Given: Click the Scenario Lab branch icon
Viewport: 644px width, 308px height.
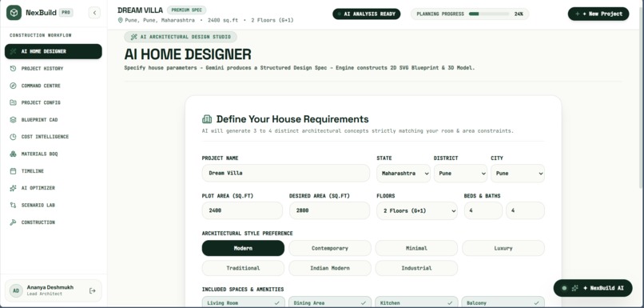Looking at the screenshot, I should 13,205.
